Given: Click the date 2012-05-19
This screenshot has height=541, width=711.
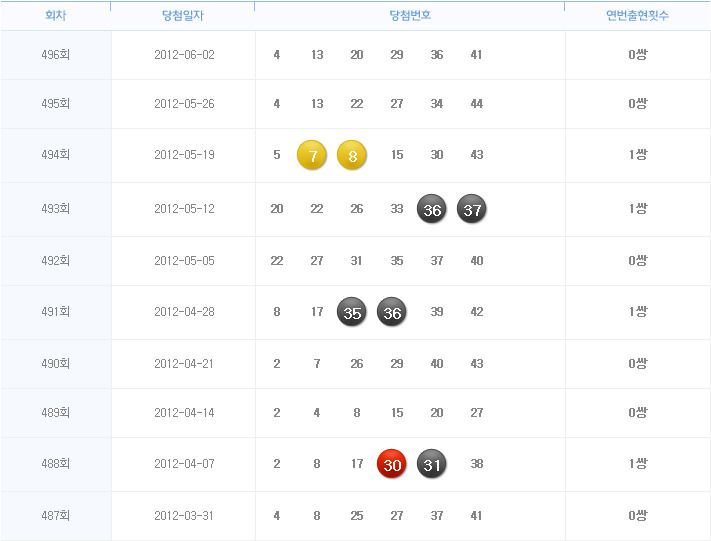Looking at the screenshot, I should 184,155.
